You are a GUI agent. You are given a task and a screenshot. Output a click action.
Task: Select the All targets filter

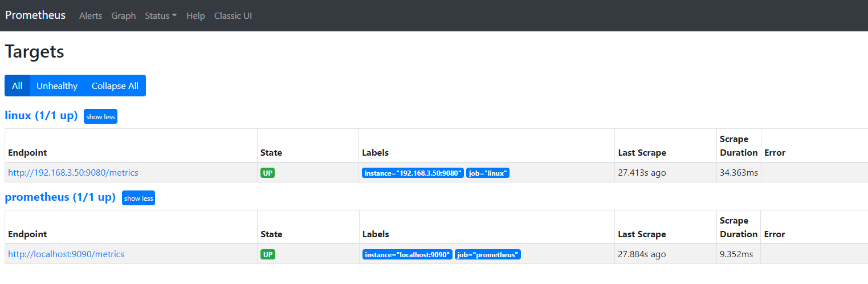pyautogui.click(x=17, y=86)
